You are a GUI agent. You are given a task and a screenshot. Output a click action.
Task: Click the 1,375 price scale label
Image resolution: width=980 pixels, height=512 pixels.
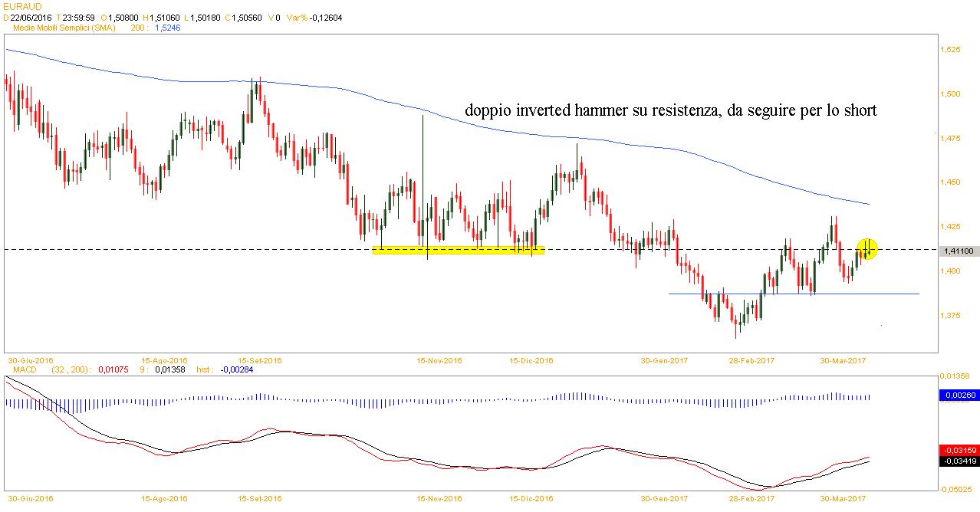point(949,316)
